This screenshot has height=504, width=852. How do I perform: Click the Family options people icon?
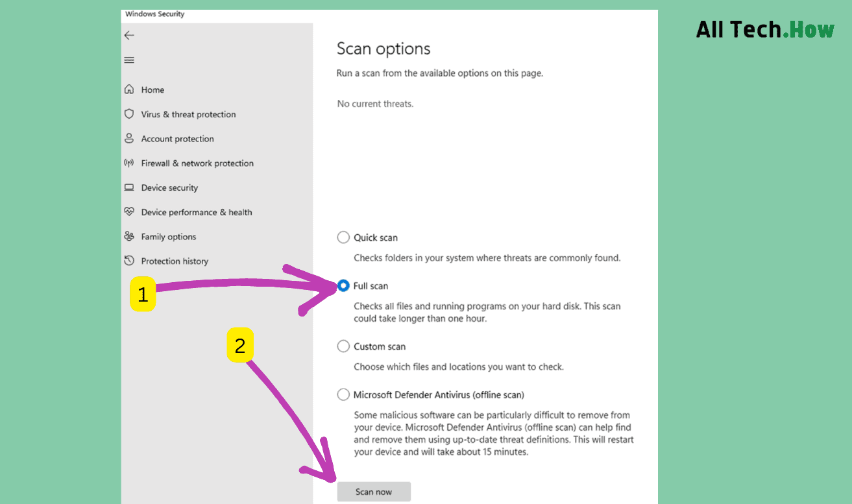click(129, 237)
